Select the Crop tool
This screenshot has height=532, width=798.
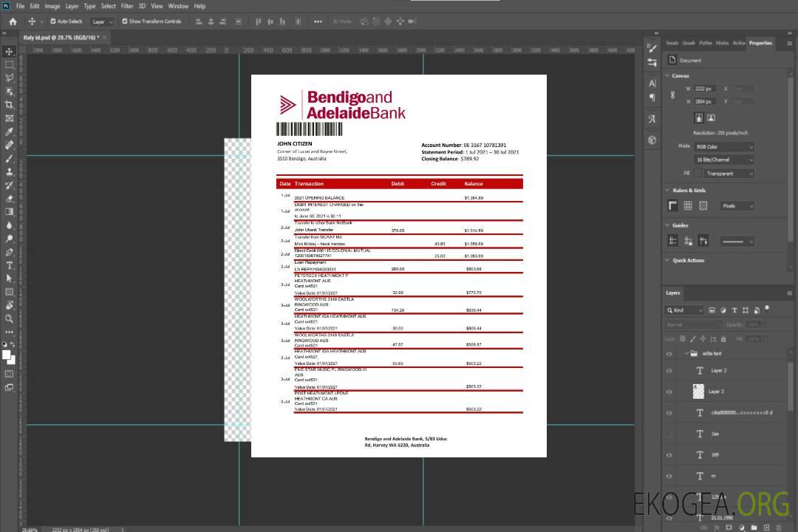click(9, 105)
